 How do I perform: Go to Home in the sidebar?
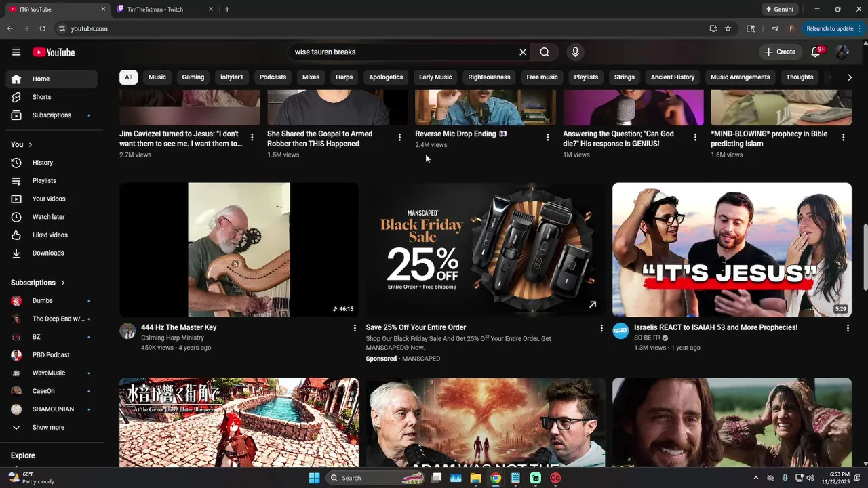52,79
